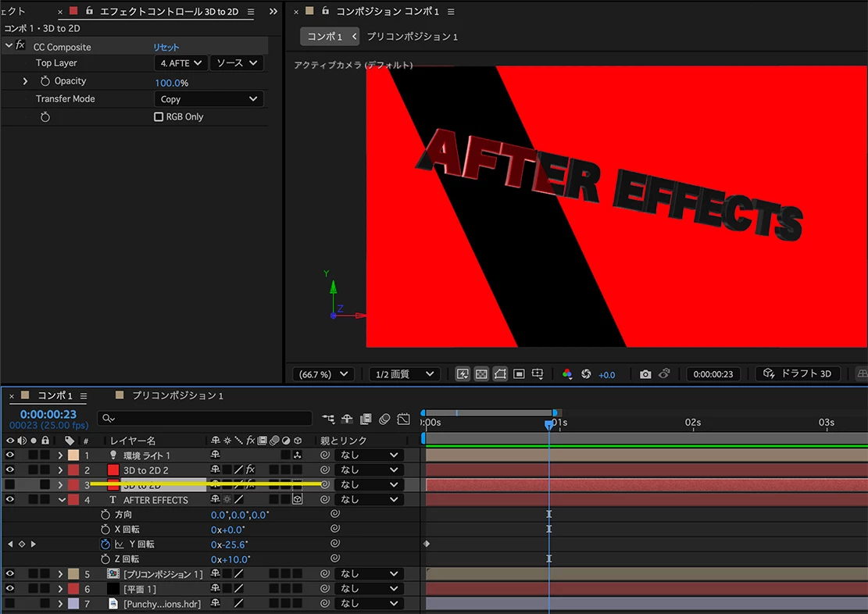
Task: Toggle hide shy layers icon in timeline
Action: coord(347,419)
